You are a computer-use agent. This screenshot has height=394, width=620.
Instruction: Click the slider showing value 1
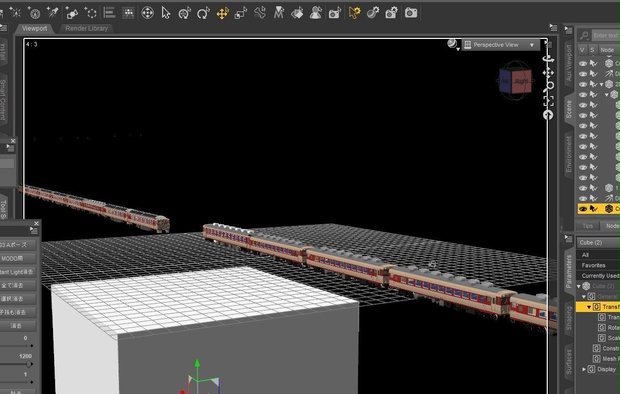[17, 382]
